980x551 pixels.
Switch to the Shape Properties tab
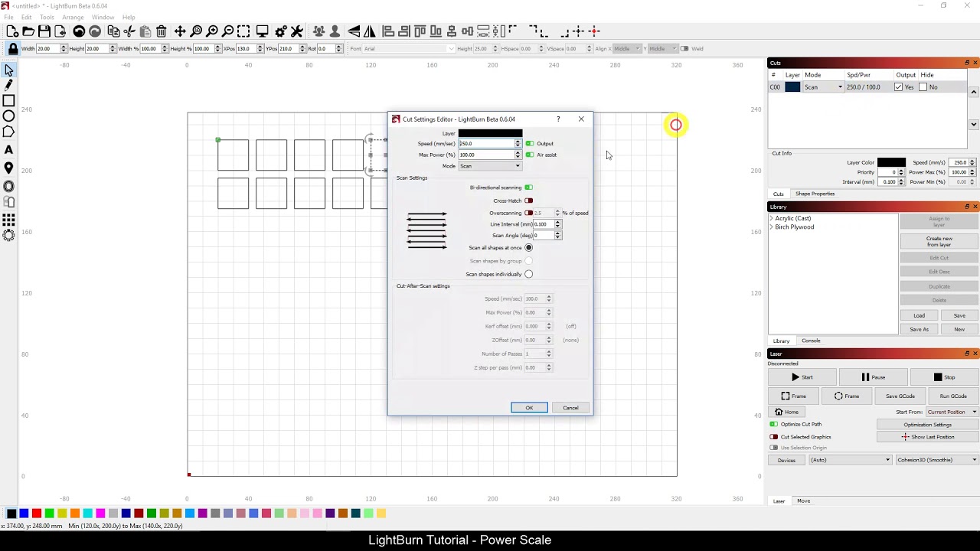(815, 194)
